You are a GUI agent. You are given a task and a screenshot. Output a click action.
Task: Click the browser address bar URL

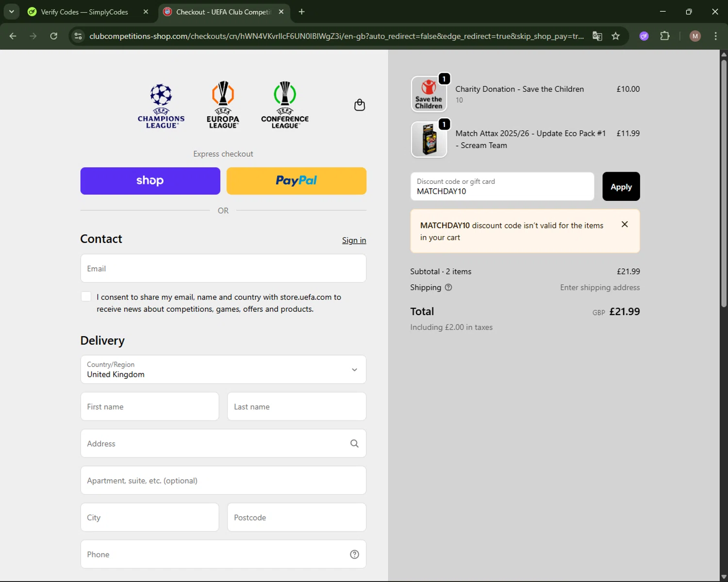(336, 36)
